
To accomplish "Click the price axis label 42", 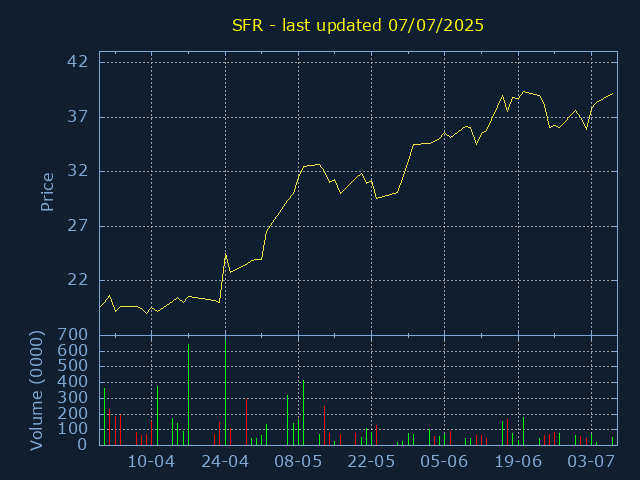I will (x=78, y=62).
